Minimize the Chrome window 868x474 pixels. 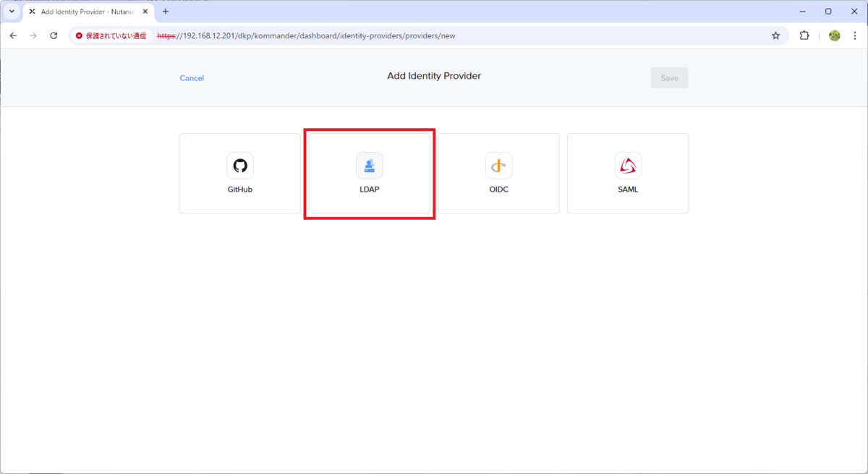[802, 12]
